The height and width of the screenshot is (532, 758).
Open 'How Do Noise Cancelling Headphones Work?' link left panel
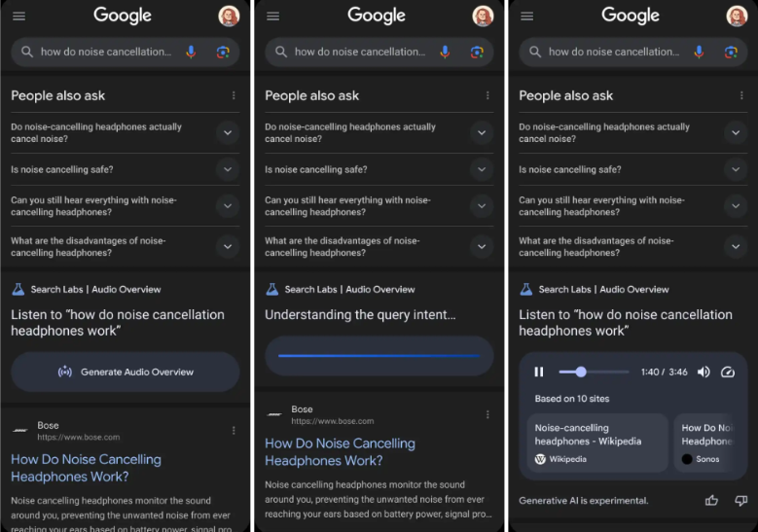(86, 468)
